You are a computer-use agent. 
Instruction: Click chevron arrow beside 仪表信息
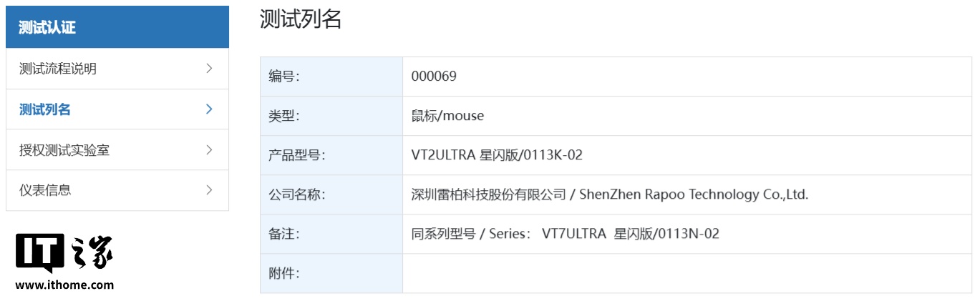[209, 190]
